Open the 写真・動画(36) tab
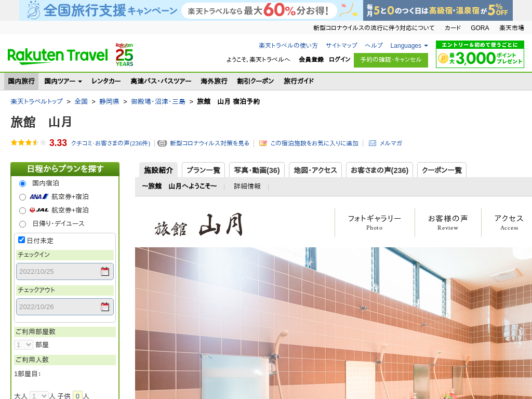 [x=257, y=170]
